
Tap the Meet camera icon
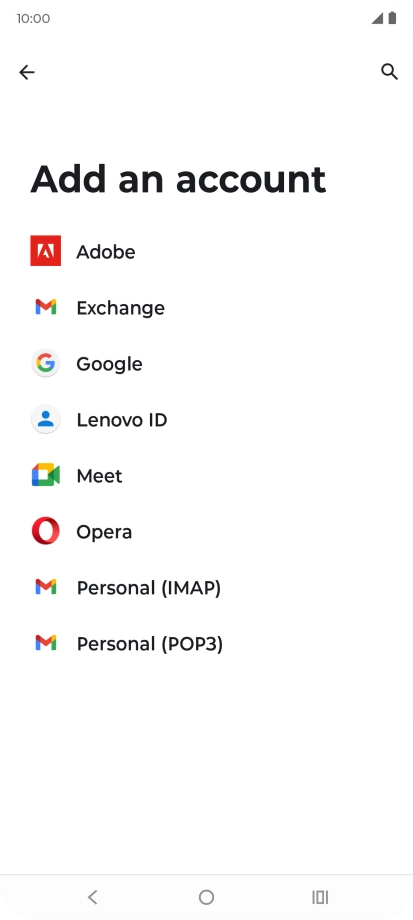click(46, 475)
